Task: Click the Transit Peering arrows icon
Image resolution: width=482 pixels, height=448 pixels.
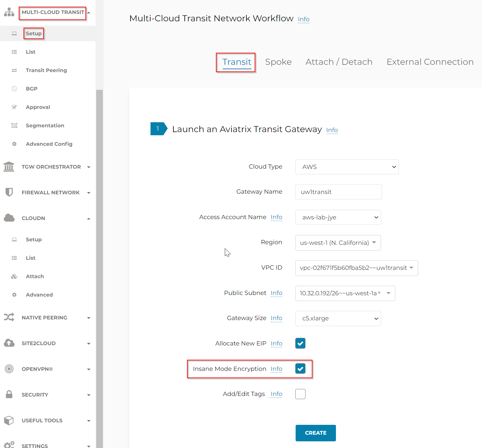Action: tap(14, 70)
